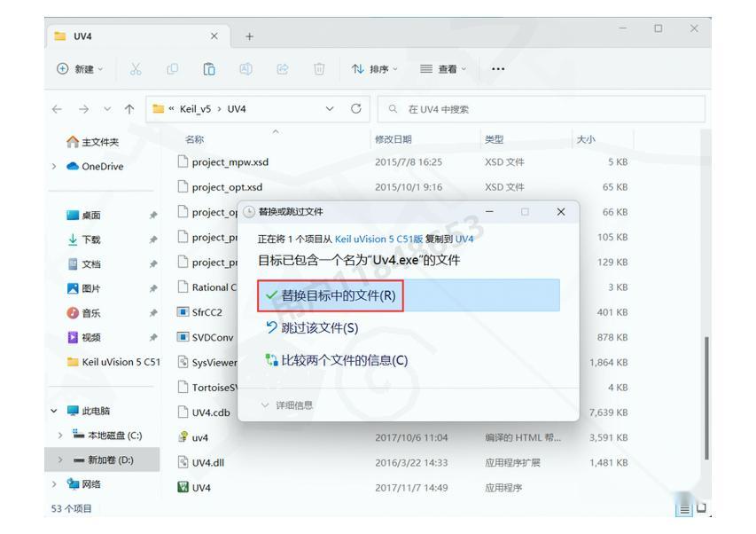The image size is (756, 534).
Task: Open the 查看 view dropdown
Action: [x=443, y=69]
